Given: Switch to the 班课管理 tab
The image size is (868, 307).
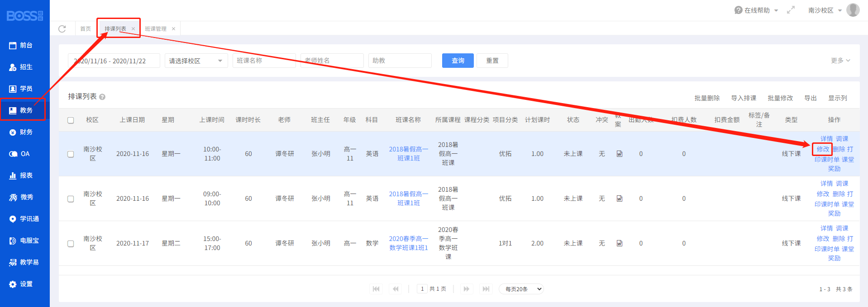Looking at the screenshot, I should point(156,28).
